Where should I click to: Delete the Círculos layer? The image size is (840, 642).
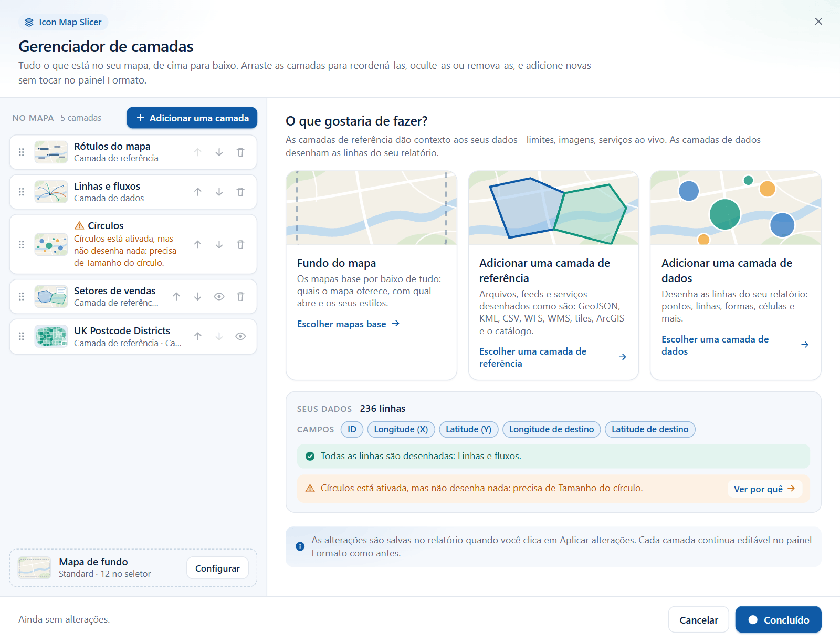pos(240,245)
